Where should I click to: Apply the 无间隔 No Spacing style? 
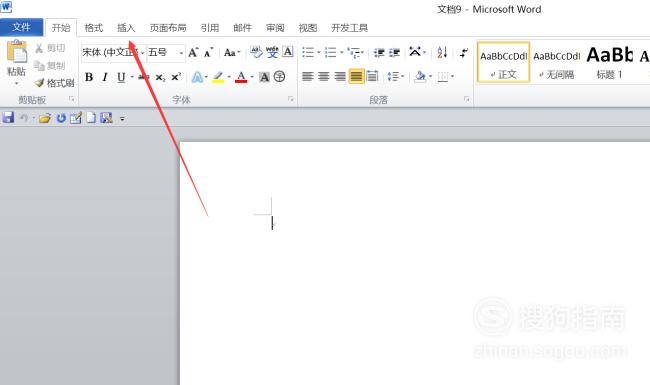click(x=557, y=62)
